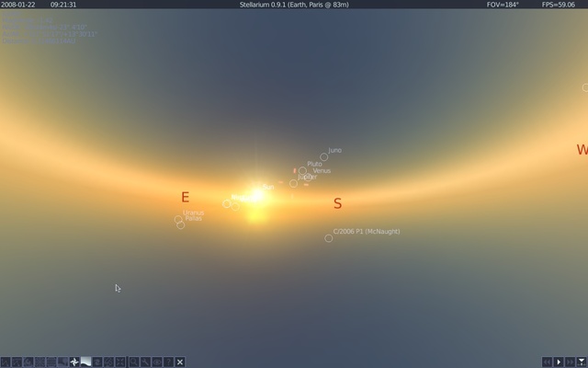Toggle constellation names labels
588x368 pixels.
click(x=17, y=362)
